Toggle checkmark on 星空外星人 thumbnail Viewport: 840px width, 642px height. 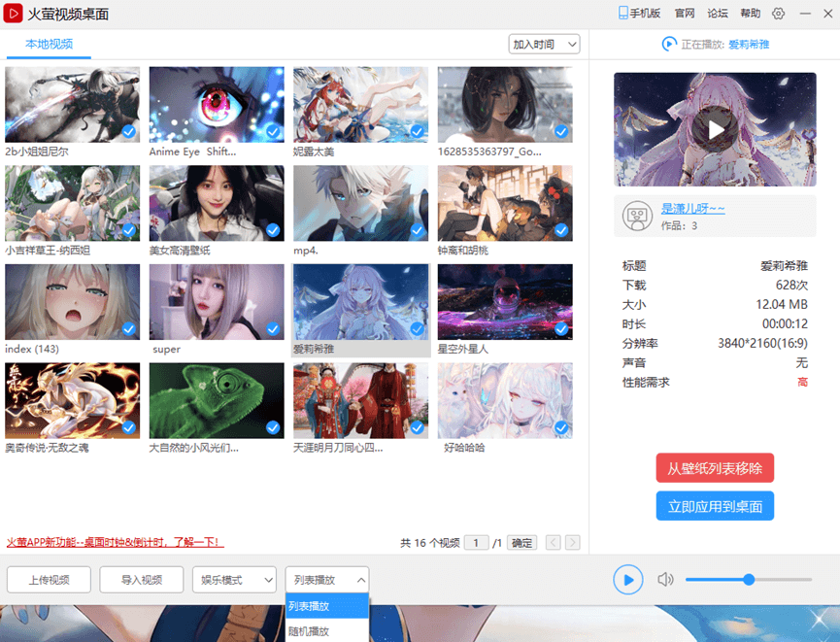561,329
